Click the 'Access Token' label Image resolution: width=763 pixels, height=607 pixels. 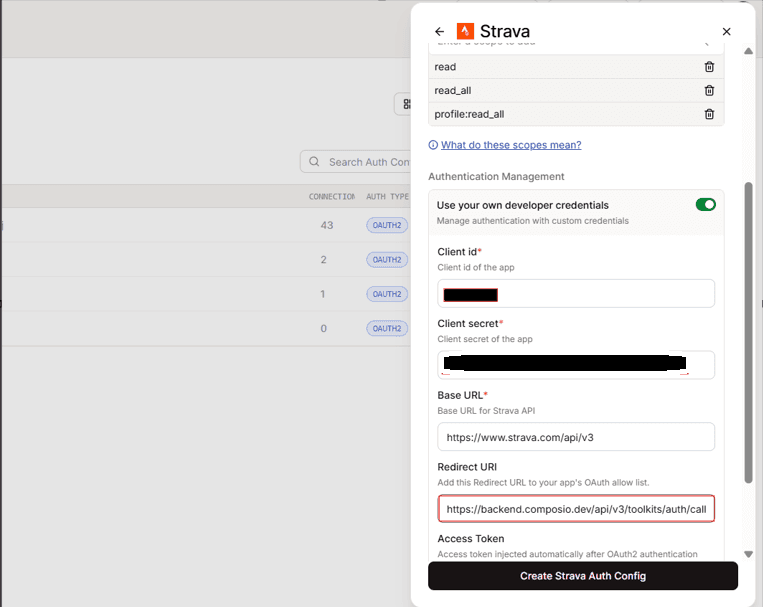(x=471, y=538)
